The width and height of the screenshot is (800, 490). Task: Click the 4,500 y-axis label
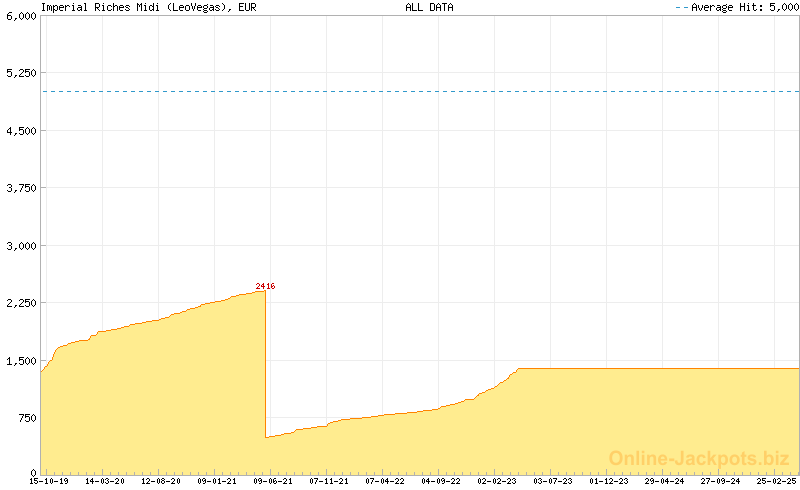[20, 131]
